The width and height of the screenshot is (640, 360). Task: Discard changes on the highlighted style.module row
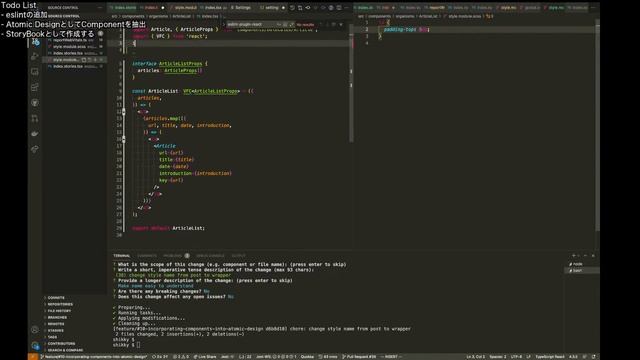[90, 60]
